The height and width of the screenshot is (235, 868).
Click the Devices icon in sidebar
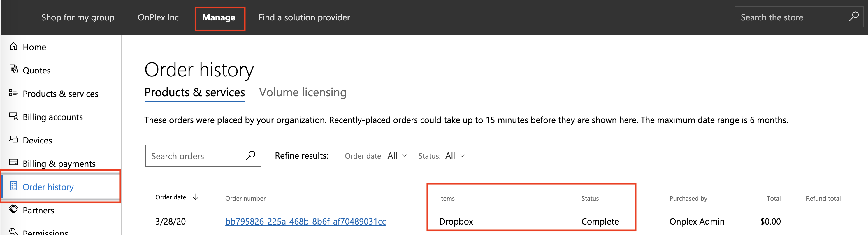coord(13,139)
